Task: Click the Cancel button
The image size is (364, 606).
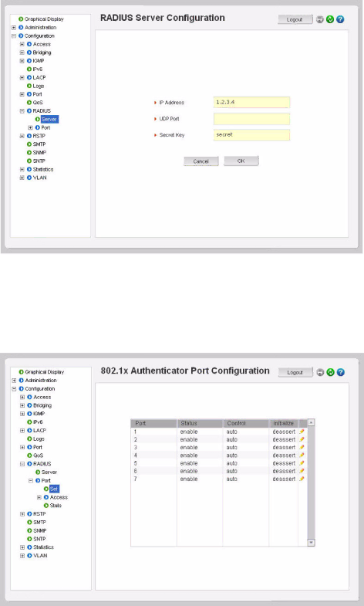Action: coord(201,161)
